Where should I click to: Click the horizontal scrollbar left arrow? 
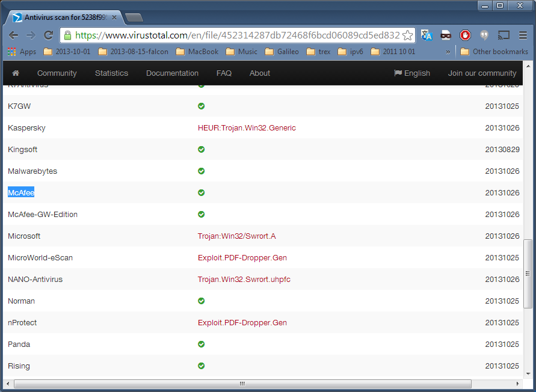click(x=8, y=384)
